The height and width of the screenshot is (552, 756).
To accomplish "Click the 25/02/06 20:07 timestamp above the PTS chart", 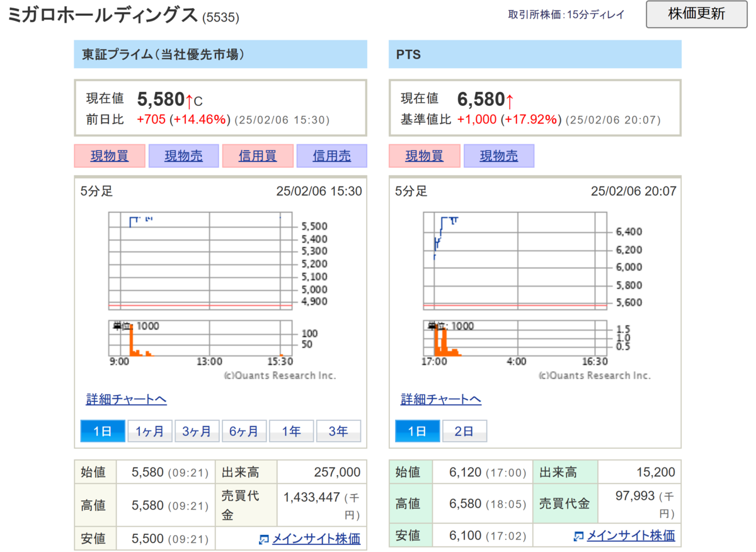I will click(x=633, y=191).
